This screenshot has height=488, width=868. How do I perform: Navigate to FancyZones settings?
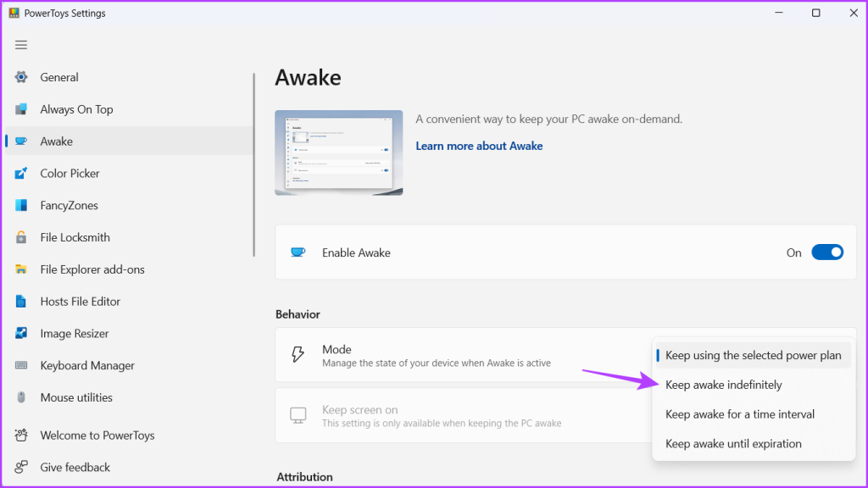point(129,205)
